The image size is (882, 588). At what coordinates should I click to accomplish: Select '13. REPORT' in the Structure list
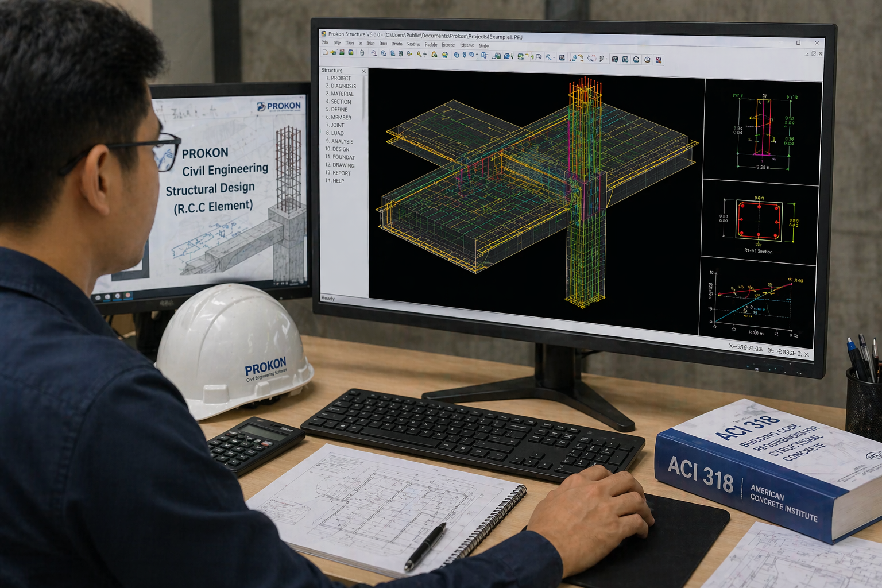tap(338, 173)
